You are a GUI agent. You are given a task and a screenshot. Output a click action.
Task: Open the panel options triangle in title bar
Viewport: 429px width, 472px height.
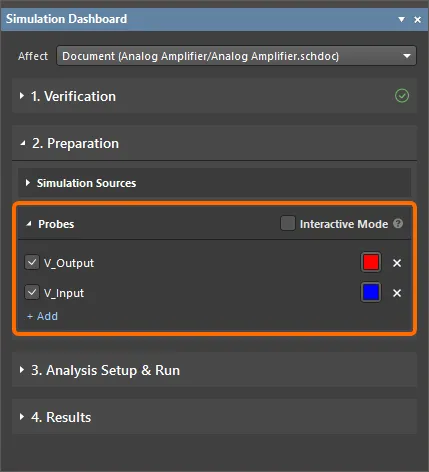401,19
